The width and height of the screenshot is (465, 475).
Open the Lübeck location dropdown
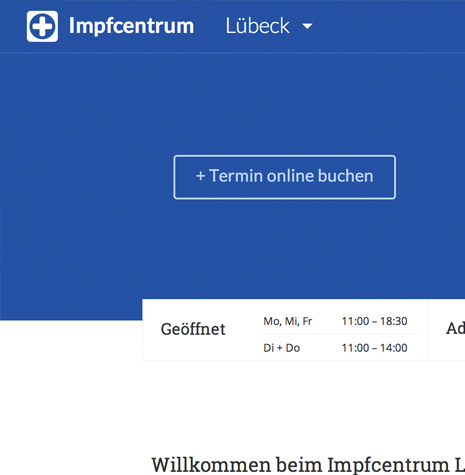[x=269, y=26]
